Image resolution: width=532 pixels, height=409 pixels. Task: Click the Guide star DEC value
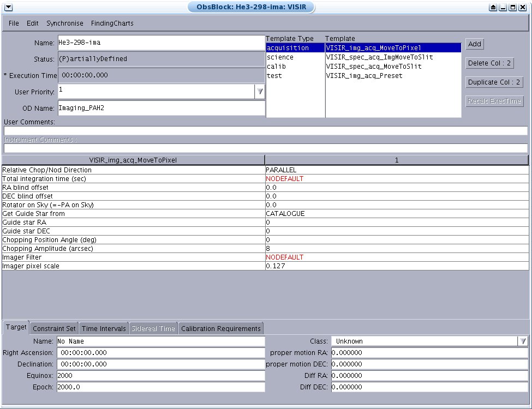[397, 231]
